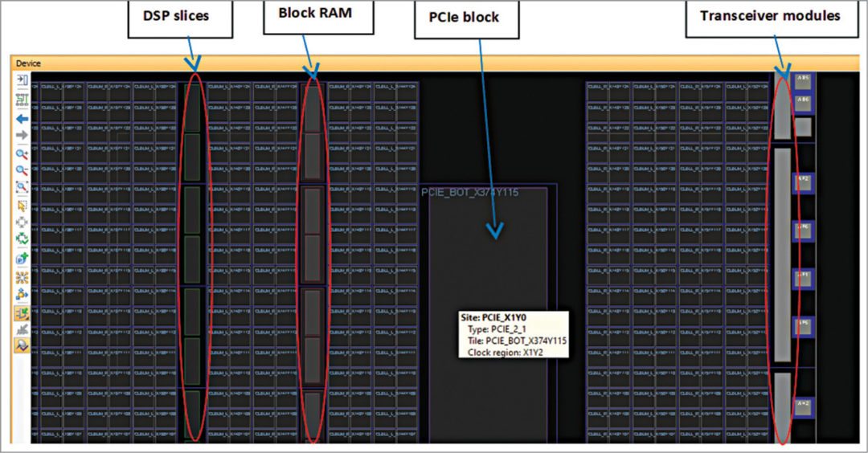
Task: Activate the Select Area cursor tool
Action: pos(22,205)
